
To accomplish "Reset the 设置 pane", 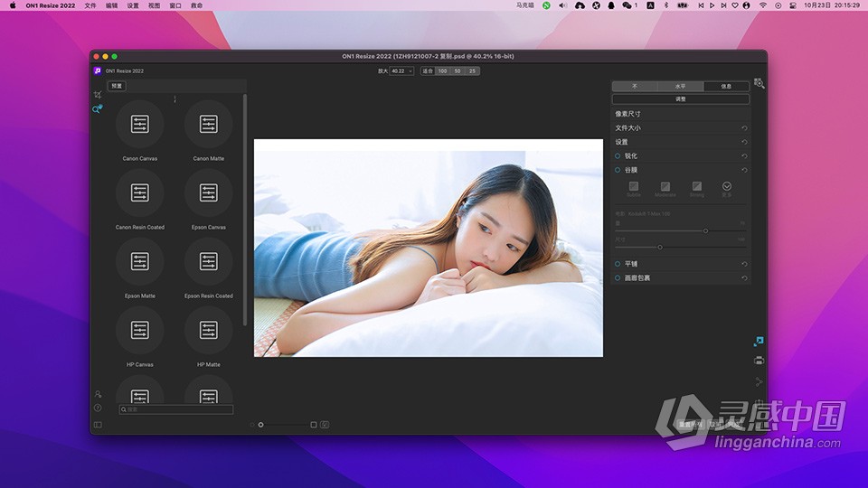I will 744,142.
